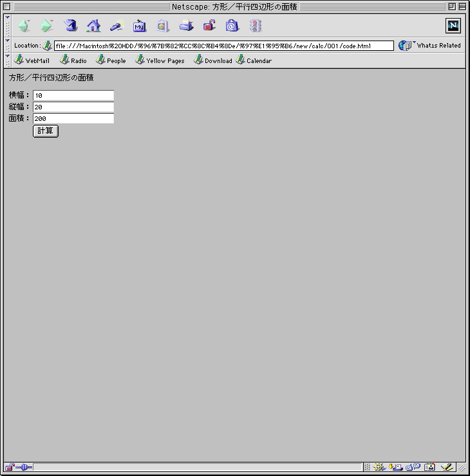Click the Netscape N logo
470x476 pixels.
(x=453, y=26)
